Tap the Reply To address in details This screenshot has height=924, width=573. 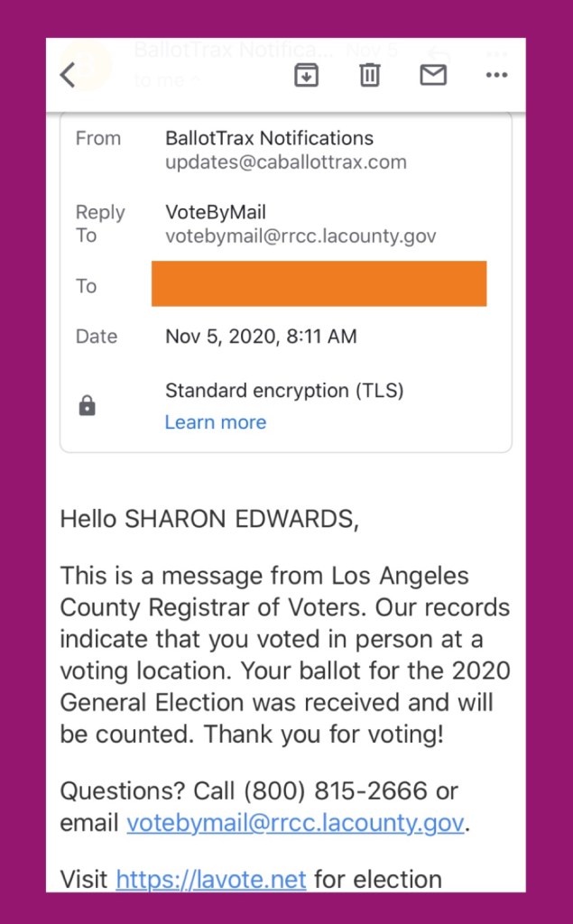coord(300,236)
